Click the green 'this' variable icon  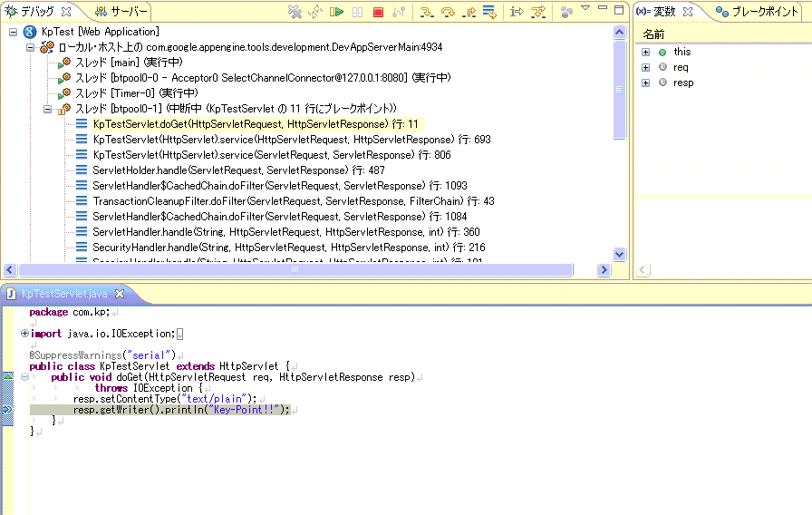pyautogui.click(x=662, y=53)
